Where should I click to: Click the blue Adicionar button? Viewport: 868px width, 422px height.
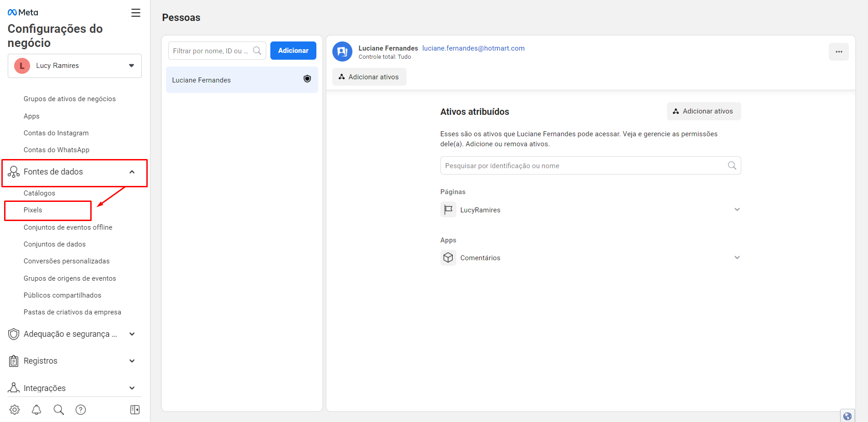(x=293, y=51)
